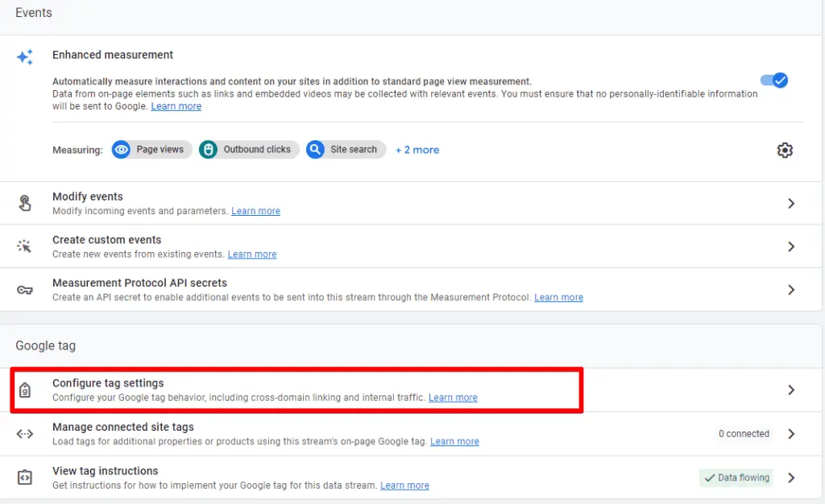Click the Page views measurement icon
This screenshot has width=825, height=504.
coord(122,149)
